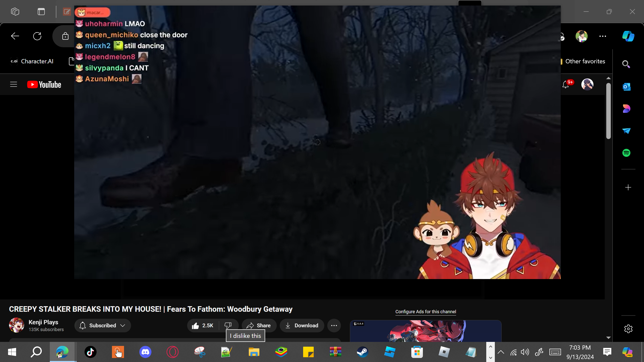Click the taskbar overflow down arrow

(491, 357)
